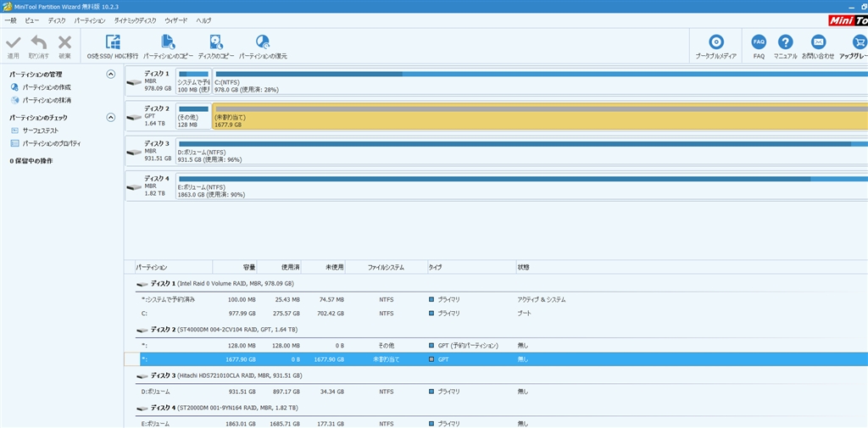Start パーティションの復元 from the toolbar
Screen dimensions: 868x428
click(x=263, y=42)
